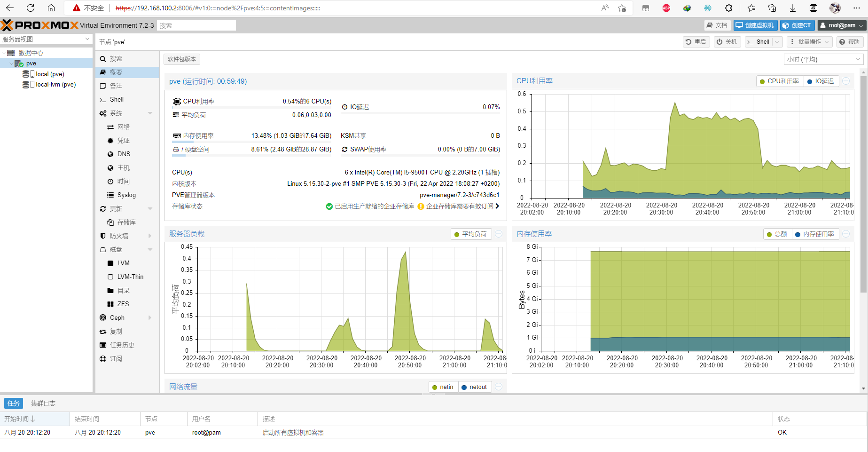Open the Syslog page
Viewport: 868px width, 452px height.
(x=126, y=195)
